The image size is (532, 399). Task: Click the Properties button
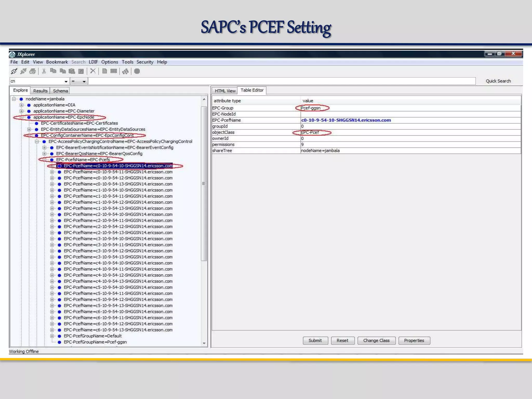[x=414, y=341]
